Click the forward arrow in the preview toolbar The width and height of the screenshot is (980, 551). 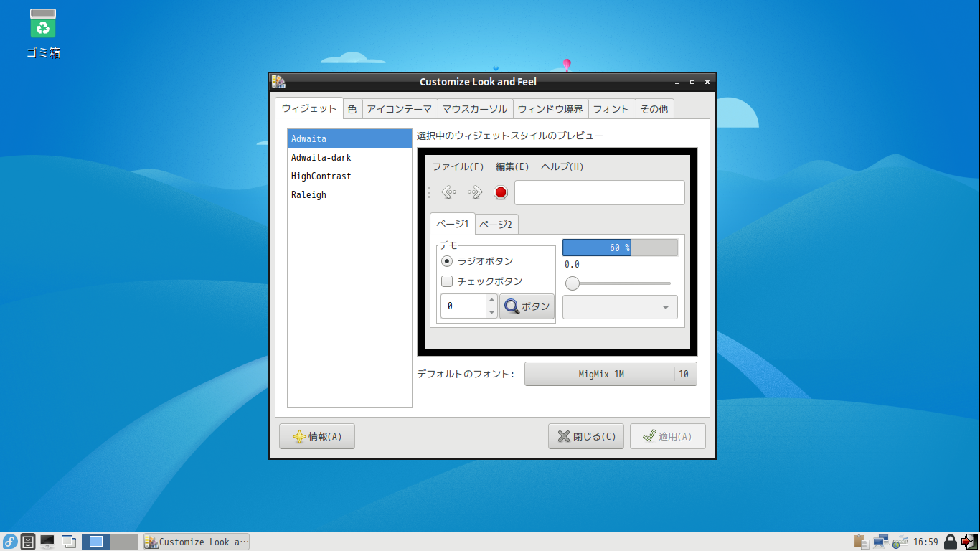[475, 192]
